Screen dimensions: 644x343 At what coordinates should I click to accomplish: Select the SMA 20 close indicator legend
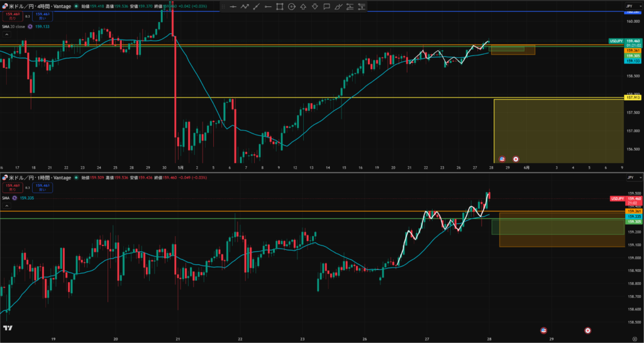click(14, 26)
